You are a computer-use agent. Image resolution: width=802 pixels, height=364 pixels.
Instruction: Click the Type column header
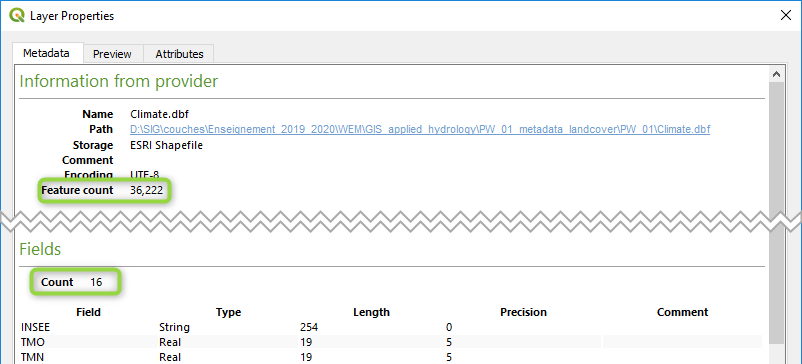(228, 312)
